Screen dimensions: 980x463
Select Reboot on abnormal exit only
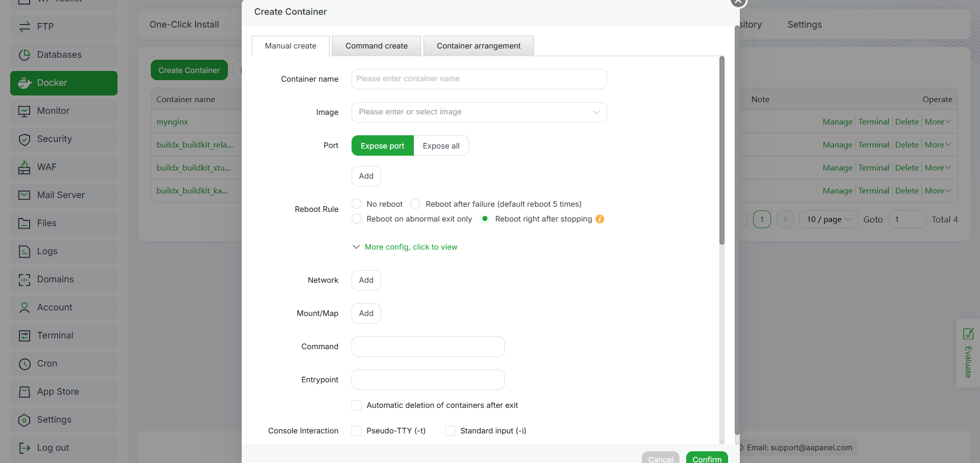[x=357, y=218]
